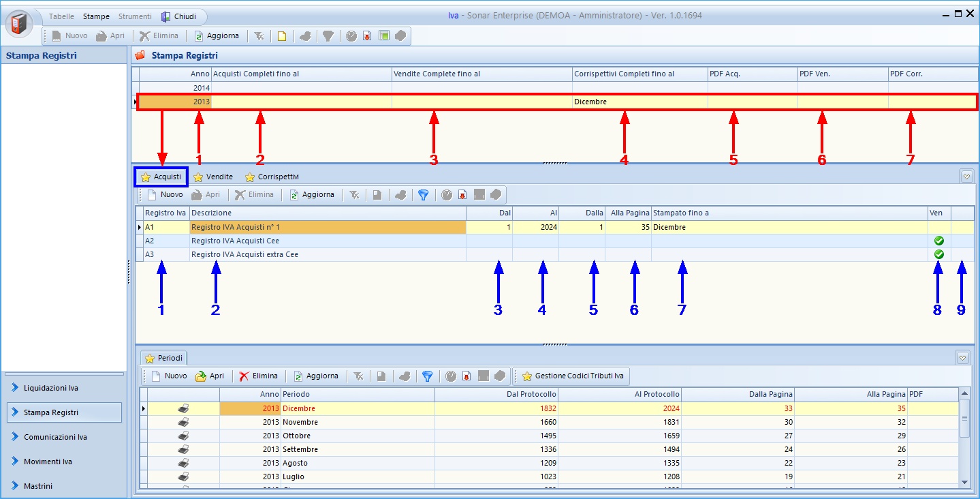
Task: Click the yellow note icon in top toolbar
Action: 281,36
